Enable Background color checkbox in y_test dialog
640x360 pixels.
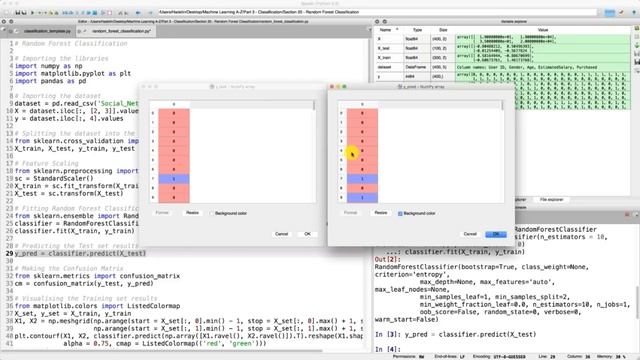point(211,213)
